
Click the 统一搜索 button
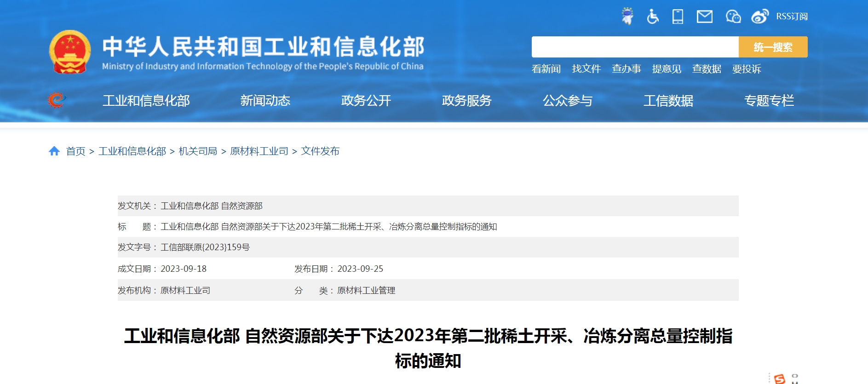click(x=773, y=47)
